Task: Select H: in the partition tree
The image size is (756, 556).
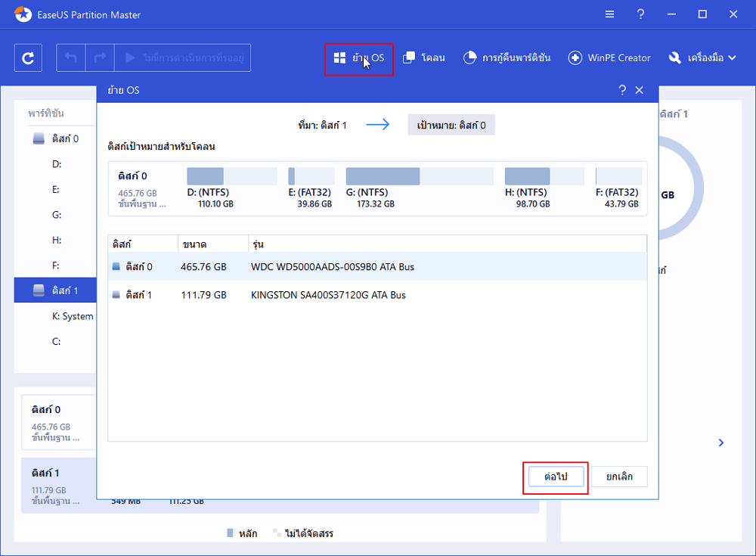Action: click(x=57, y=240)
